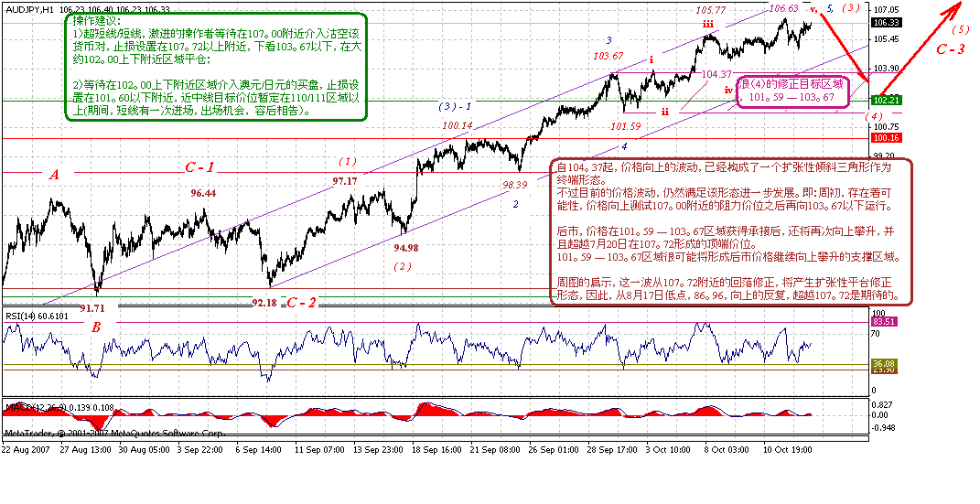Image resolution: width=980 pixels, height=504 pixels.
Task: Click the 13 Sep 23:00 time label
Action: [x=379, y=449]
